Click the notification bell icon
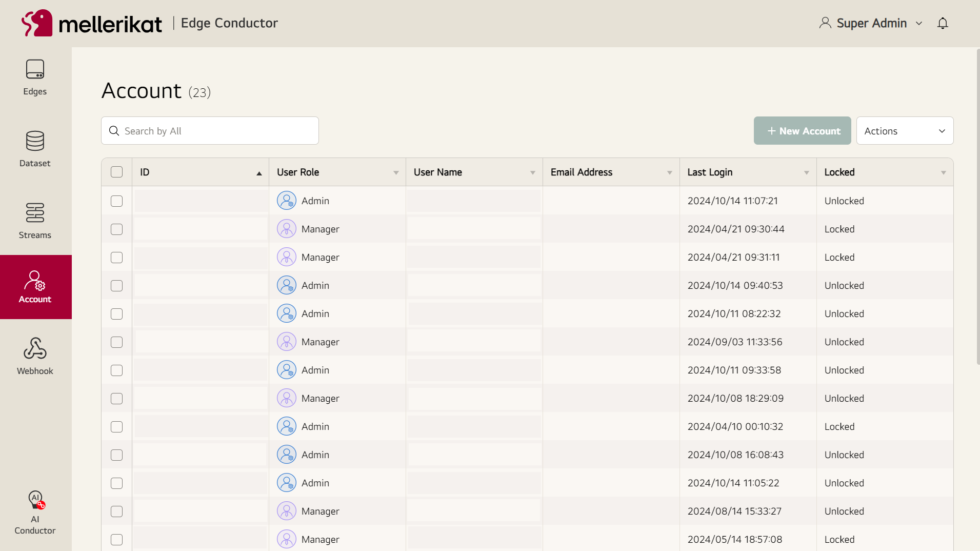This screenshot has height=551, width=980. (943, 23)
